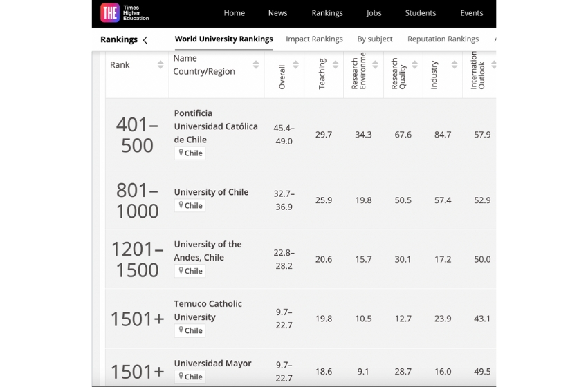Open the Times Higher Education logo homepage
Viewport: 588px width, 387px height.
click(125, 13)
